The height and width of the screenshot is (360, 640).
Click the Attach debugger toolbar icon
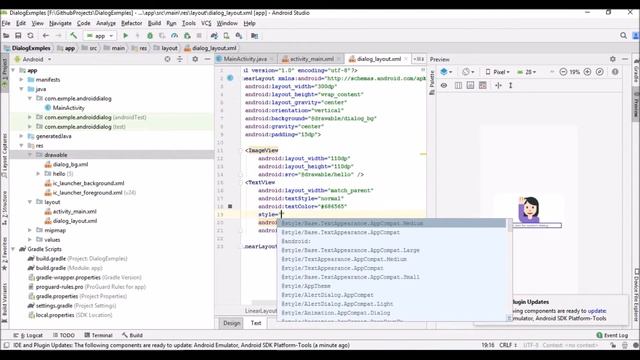[x=187, y=36]
